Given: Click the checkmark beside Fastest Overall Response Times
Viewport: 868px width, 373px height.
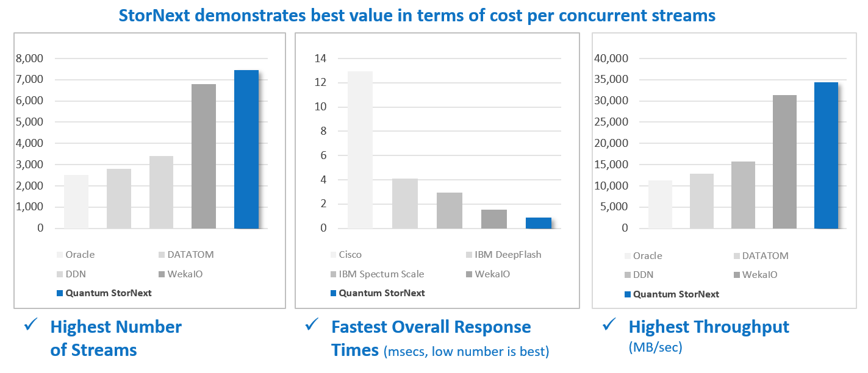Looking at the screenshot, I should coord(313,325).
